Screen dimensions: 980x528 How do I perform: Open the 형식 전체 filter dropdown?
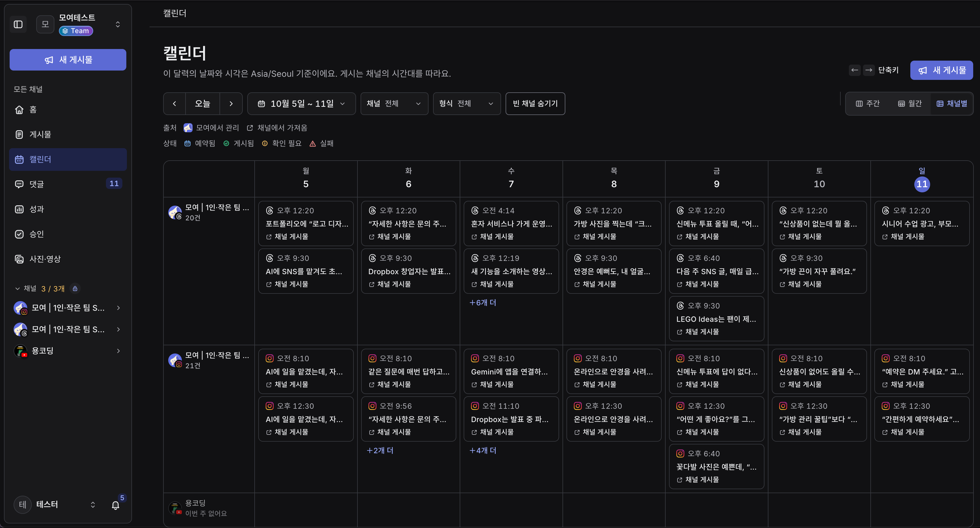467,103
